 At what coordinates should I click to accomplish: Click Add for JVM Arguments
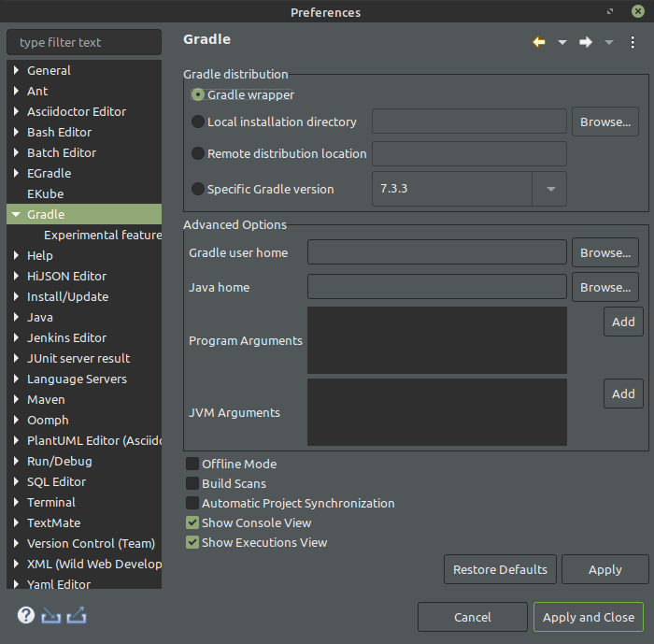pos(623,394)
